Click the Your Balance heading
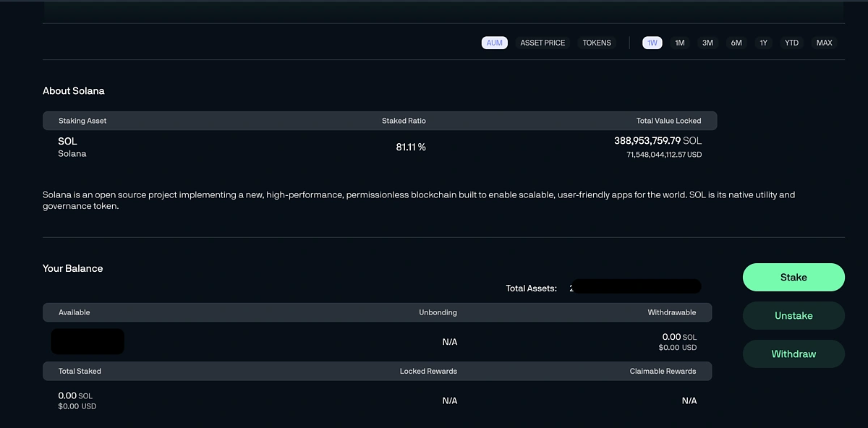This screenshot has height=428, width=868. 73,268
